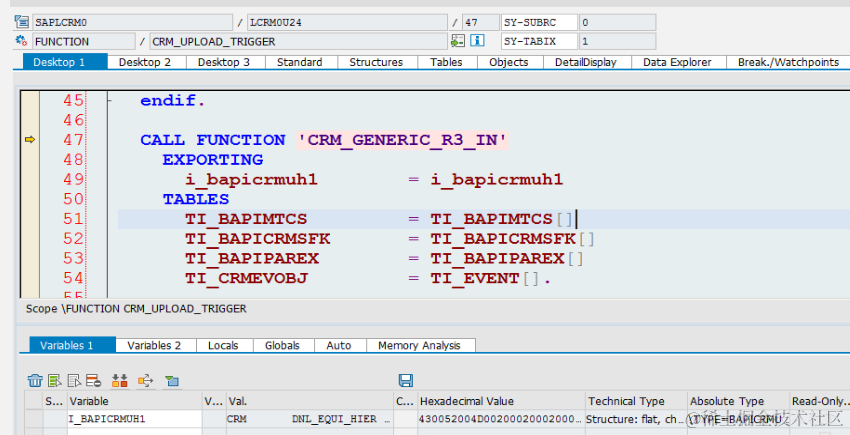This screenshot has height=435, width=850.
Task: Show the Locals tab
Action: 223,345
